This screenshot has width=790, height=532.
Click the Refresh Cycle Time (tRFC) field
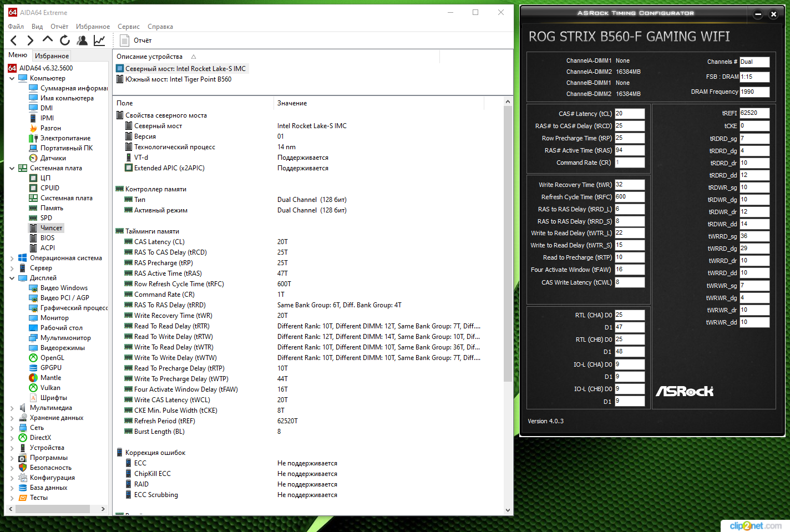tap(630, 197)
